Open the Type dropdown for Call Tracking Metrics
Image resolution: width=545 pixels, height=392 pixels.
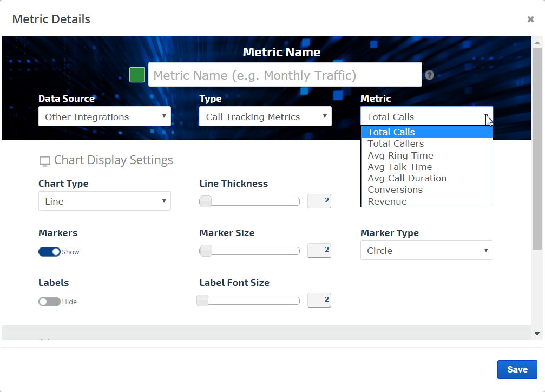click(265, 116)
